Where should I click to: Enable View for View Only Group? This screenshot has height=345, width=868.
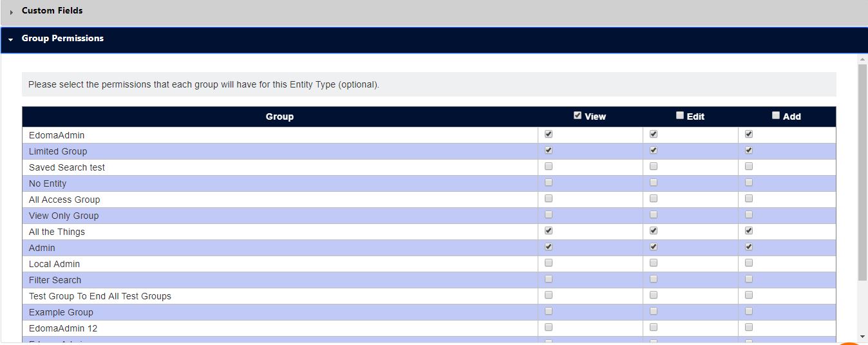549,215
